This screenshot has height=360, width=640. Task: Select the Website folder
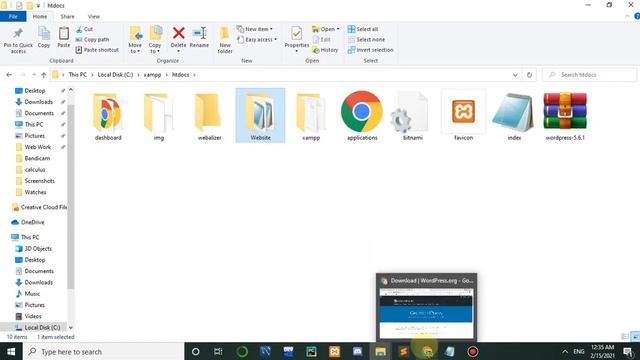[x=260, y=116]
